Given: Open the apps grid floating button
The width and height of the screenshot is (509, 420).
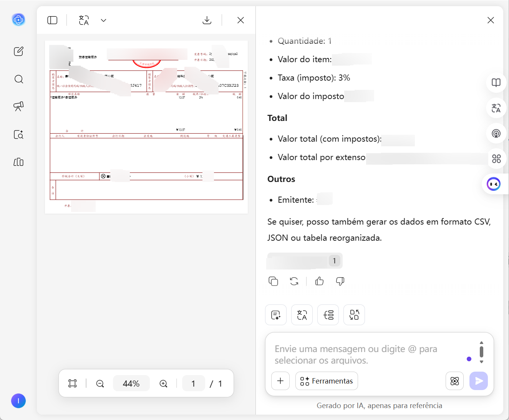Looking at the screenshot, I should pyautogui.click(x=496, y=159).
